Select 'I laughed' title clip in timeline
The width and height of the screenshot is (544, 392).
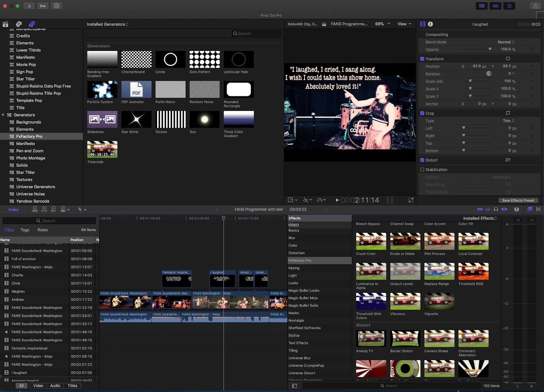[x=222, y=279]
